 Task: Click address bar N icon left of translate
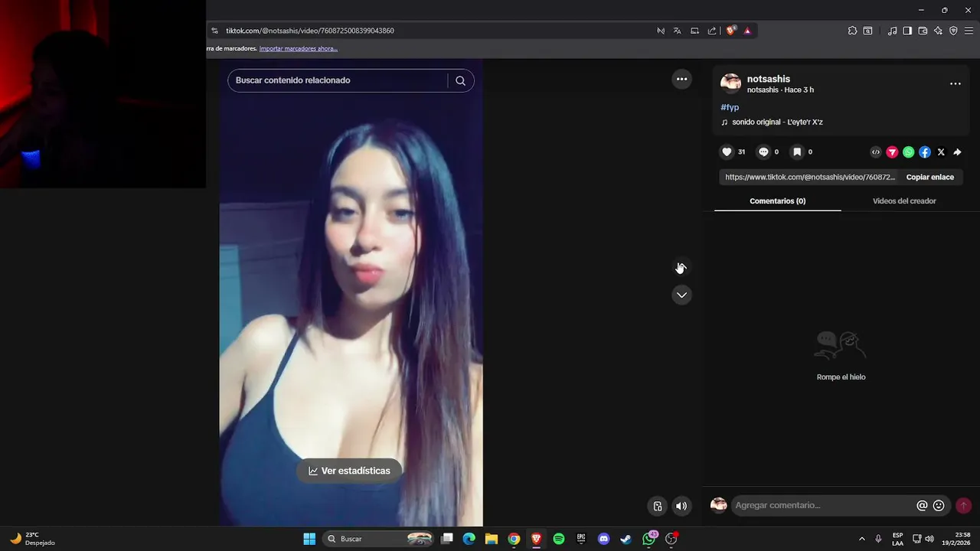point(661,31)
